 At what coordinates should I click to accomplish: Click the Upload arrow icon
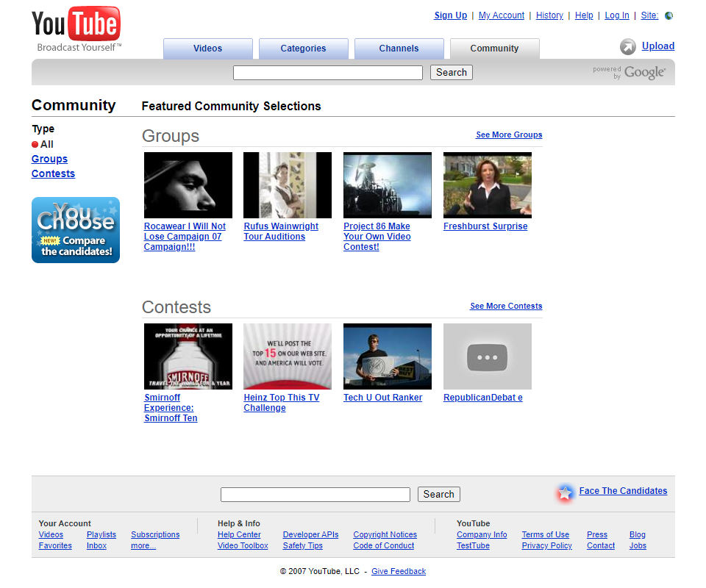coord(627,47)
